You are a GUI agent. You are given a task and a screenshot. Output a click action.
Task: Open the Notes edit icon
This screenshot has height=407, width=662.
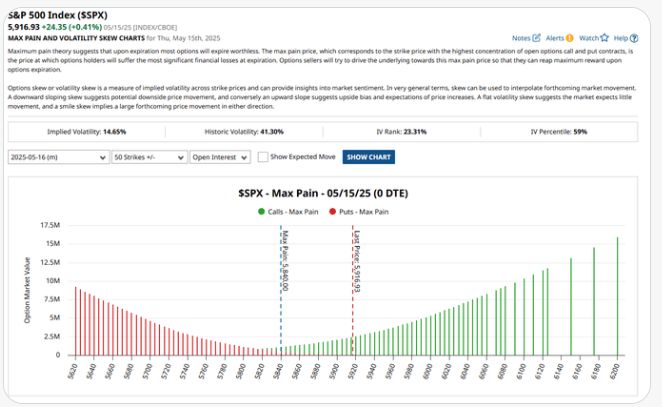click(x=537, y=37)
